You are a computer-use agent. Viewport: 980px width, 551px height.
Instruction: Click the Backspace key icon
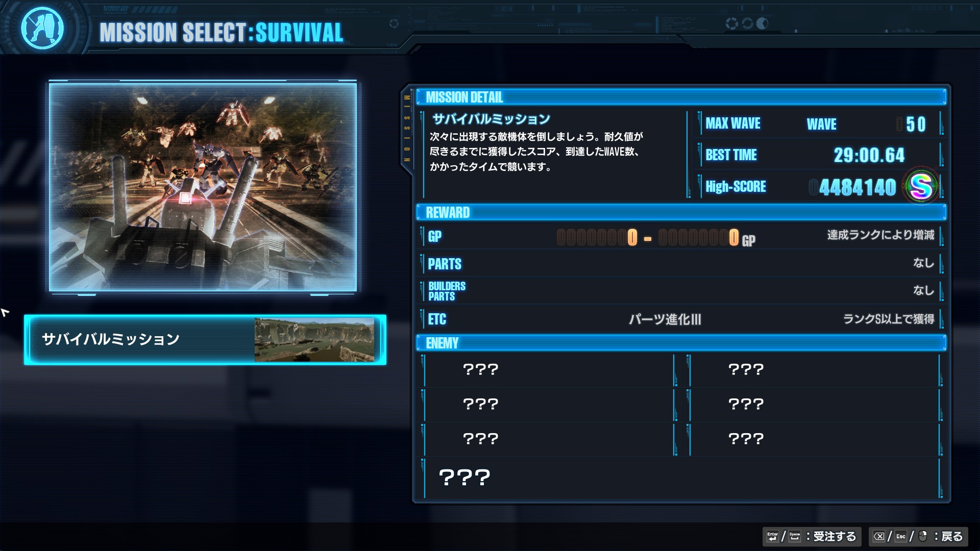click(879, 536)
